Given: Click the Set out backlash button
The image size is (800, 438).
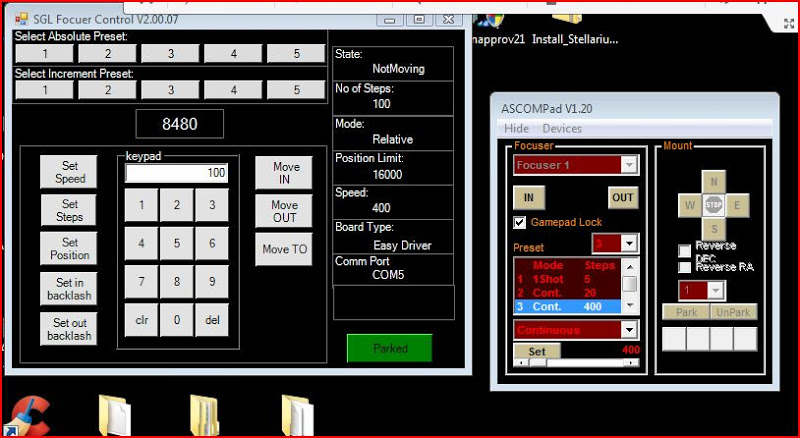Looking at the screenshot, I should (x=69, y=329).
